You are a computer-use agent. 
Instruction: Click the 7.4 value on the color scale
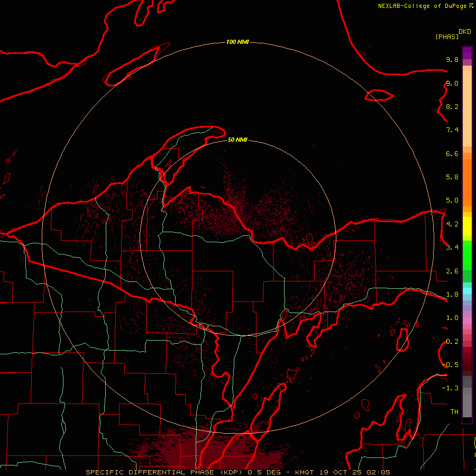[x=452, y=130]
